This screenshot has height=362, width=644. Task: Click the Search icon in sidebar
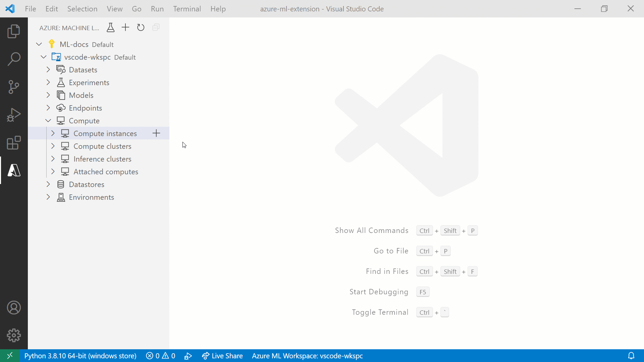(x=14, y=59)
